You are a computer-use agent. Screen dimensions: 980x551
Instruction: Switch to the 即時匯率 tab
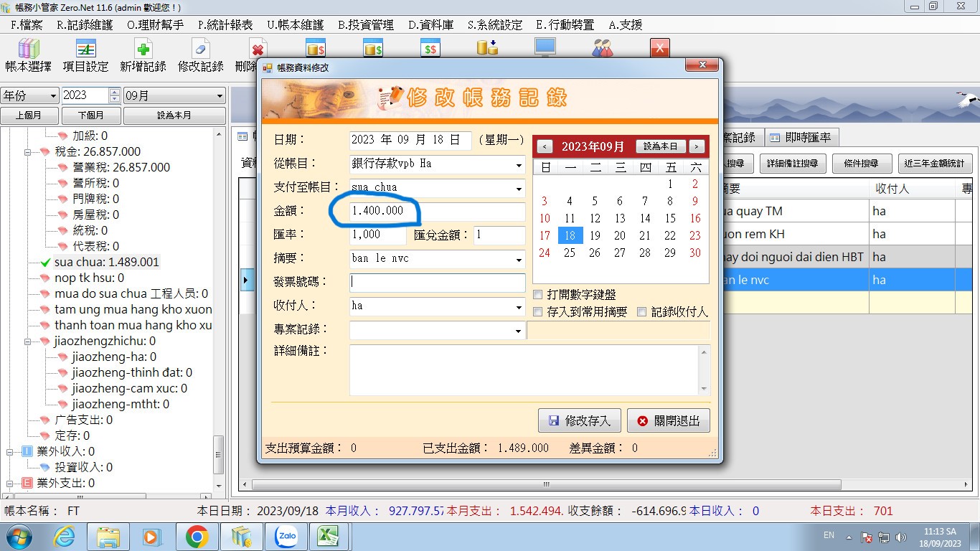pos(801,137)
